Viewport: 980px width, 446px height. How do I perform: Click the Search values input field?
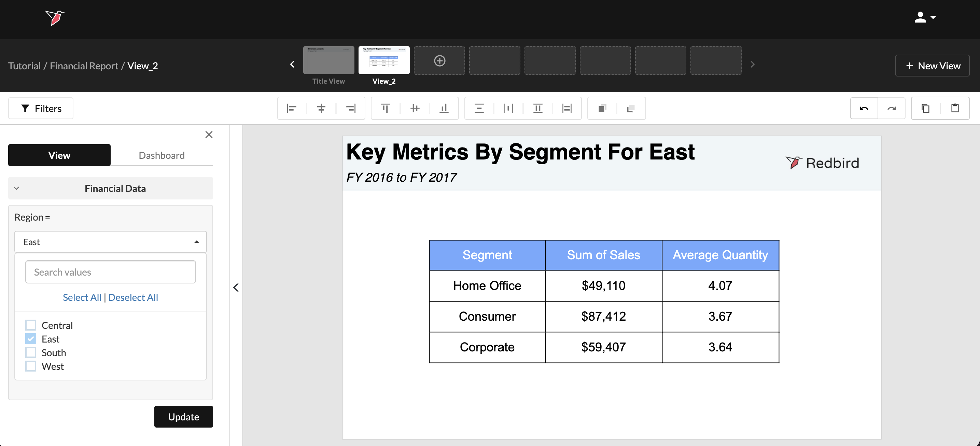click(x=110, y=272)
